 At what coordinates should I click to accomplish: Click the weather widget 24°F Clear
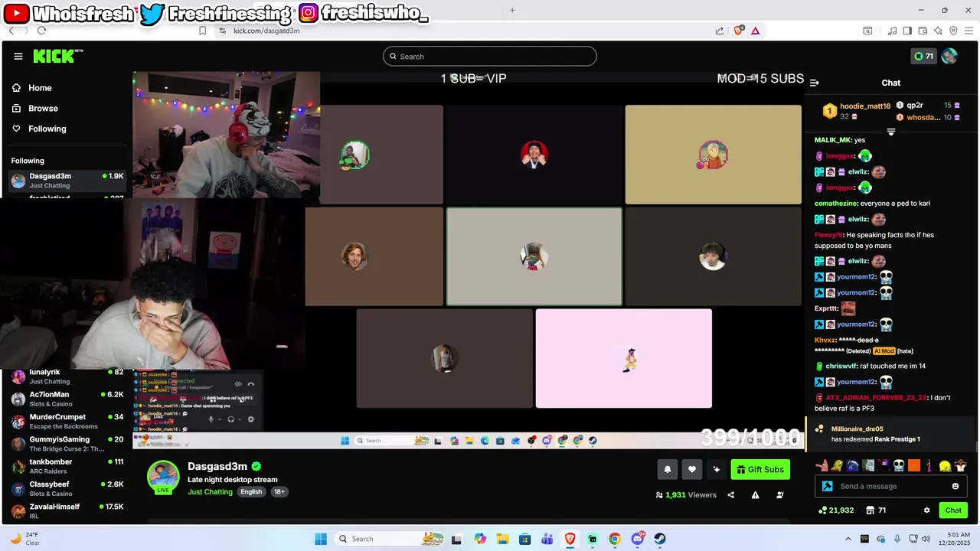[25, 539]
